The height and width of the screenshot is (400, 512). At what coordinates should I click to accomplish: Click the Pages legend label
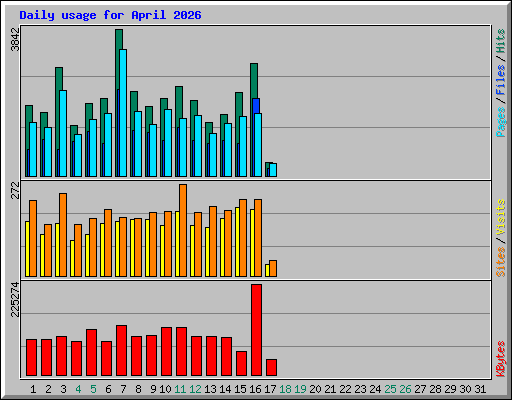(x=501, y=122)
